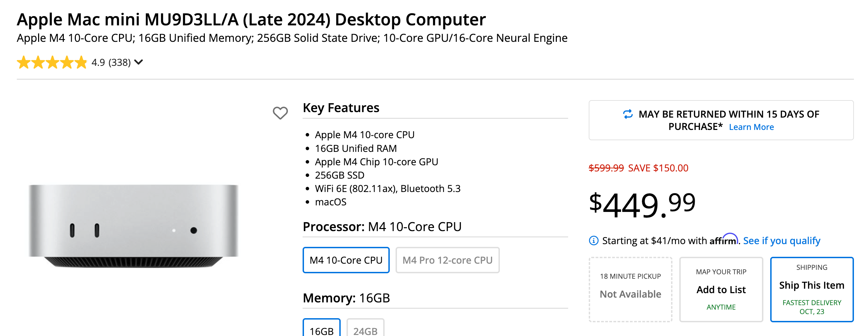The image size is (868, 336).
Task: Click Add to List map your trip
Action: click(721, 289)
